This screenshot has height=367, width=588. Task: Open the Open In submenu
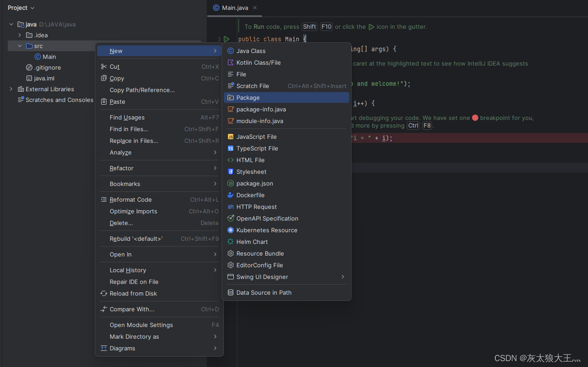point(160,254)
